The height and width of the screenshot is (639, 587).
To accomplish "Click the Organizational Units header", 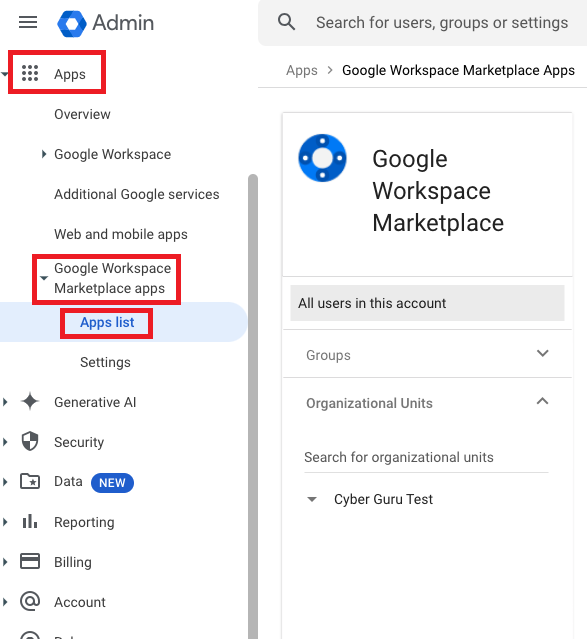I will [x=427, y=403].
